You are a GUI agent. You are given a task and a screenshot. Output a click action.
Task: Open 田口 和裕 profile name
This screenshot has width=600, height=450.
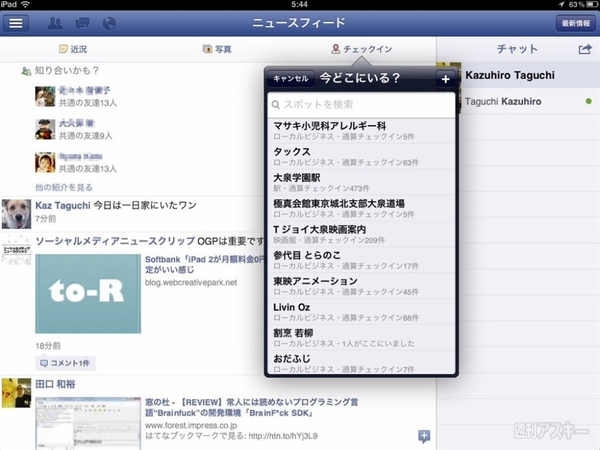click(x=55, y=384)
